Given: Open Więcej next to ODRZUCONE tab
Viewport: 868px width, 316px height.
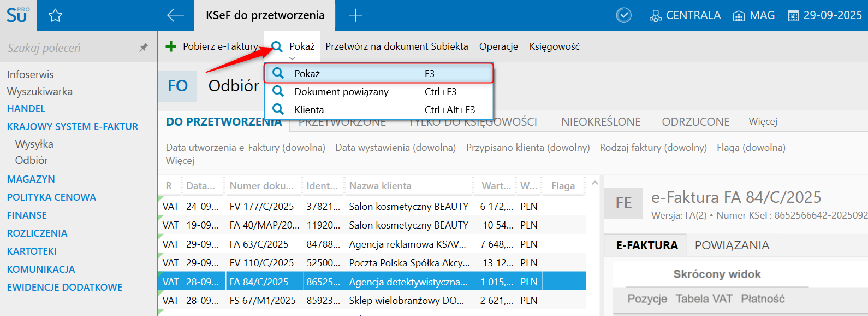Looking at the screenshot, I should pyautogui.click(x=763, y=121).
